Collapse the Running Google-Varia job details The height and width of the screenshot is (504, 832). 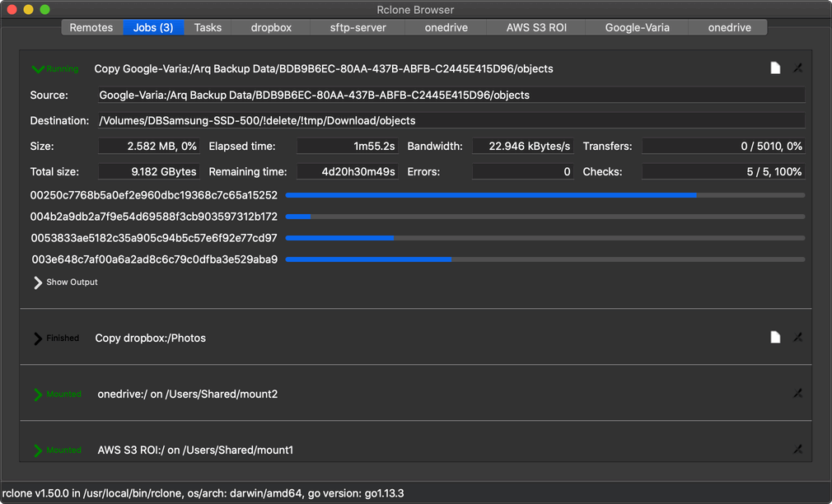[x=38, y=69]
